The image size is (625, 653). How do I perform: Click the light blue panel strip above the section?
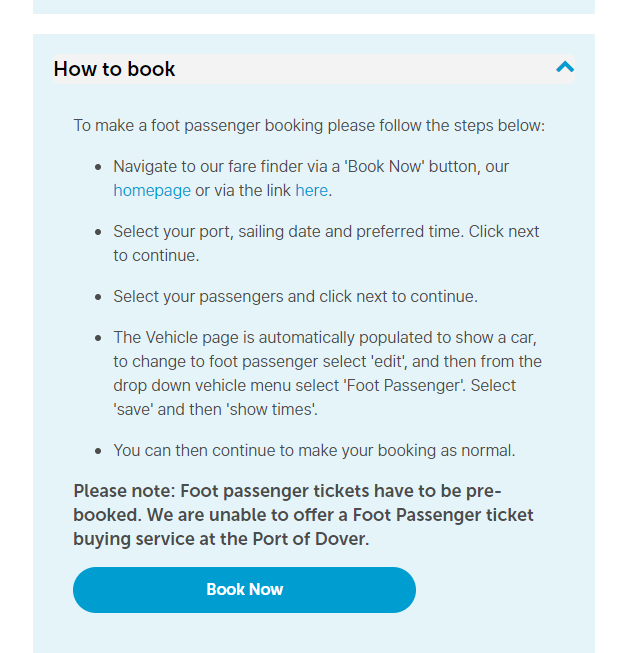point(314,7)
